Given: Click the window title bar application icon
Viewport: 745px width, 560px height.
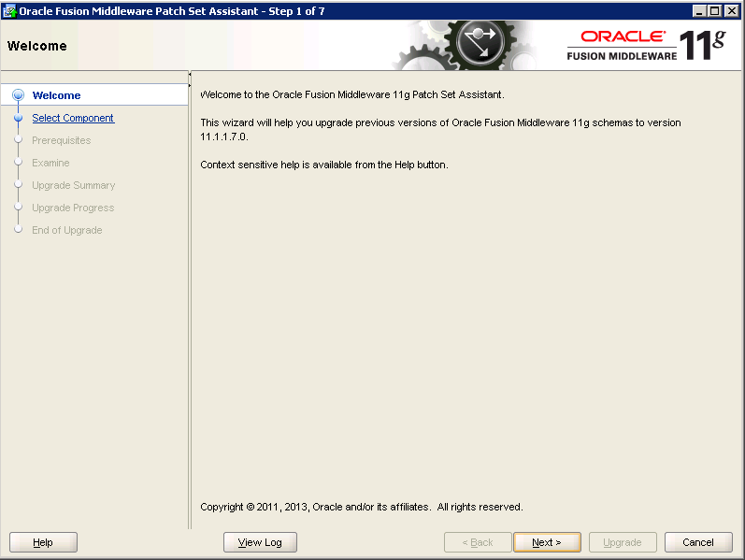Looking at the screenshot, I should pos(9,10).
